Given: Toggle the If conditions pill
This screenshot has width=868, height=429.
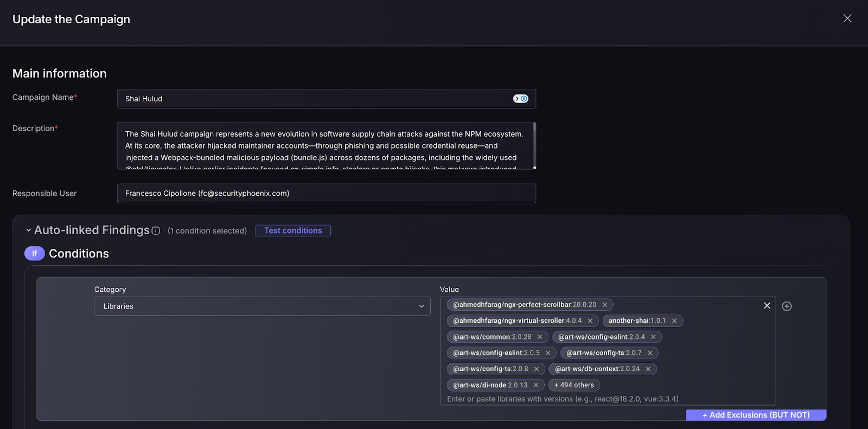Looking at the screenshot, I should click(34, 253).
